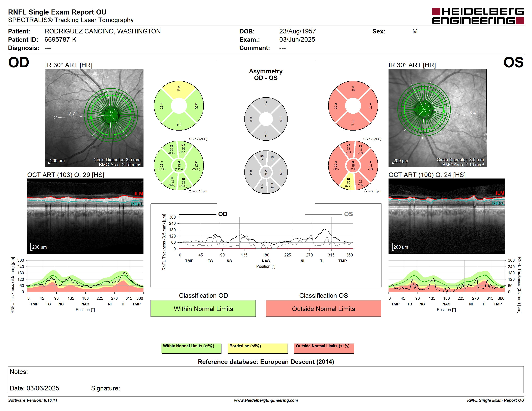Click OD NS sector 86 (13%)

coord(183,149)
